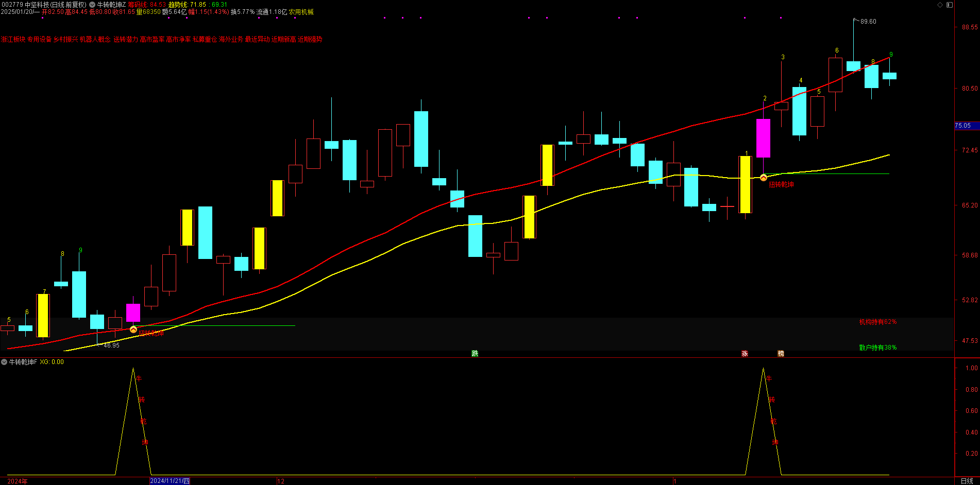Click the 流通1.18亿 float shares readout
980x485 pixels.
272,12
